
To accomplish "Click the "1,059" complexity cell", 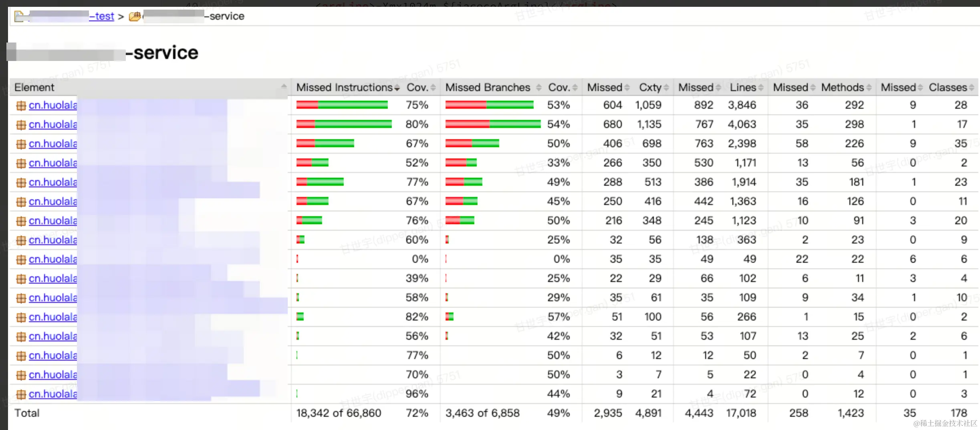I will (x=648, y=105).
